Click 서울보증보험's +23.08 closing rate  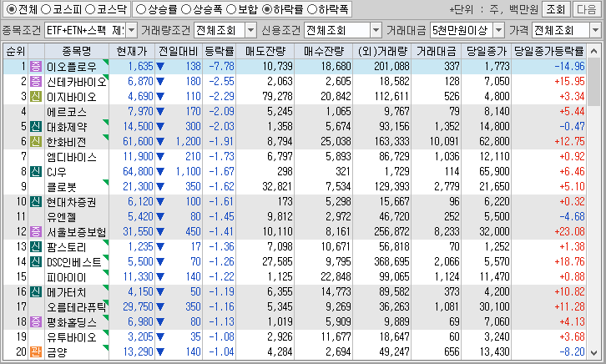(569, 231)
